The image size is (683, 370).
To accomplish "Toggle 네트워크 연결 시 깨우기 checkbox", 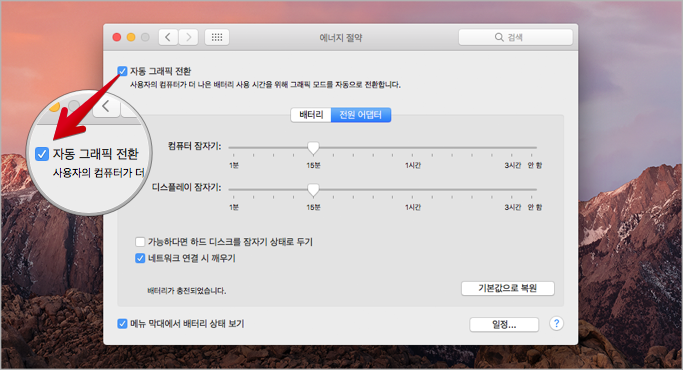I will coord(140,258).
